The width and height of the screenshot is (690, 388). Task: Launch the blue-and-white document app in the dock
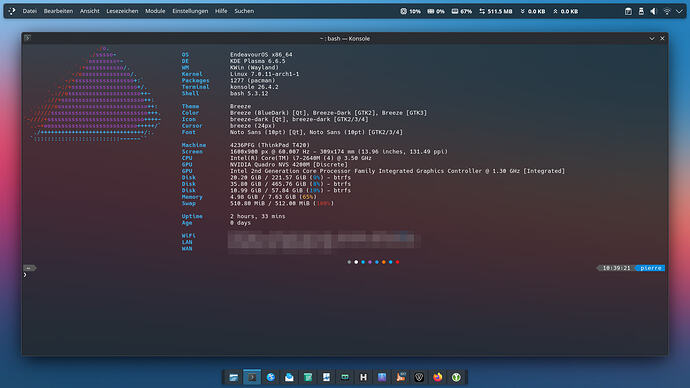(327, 377)
